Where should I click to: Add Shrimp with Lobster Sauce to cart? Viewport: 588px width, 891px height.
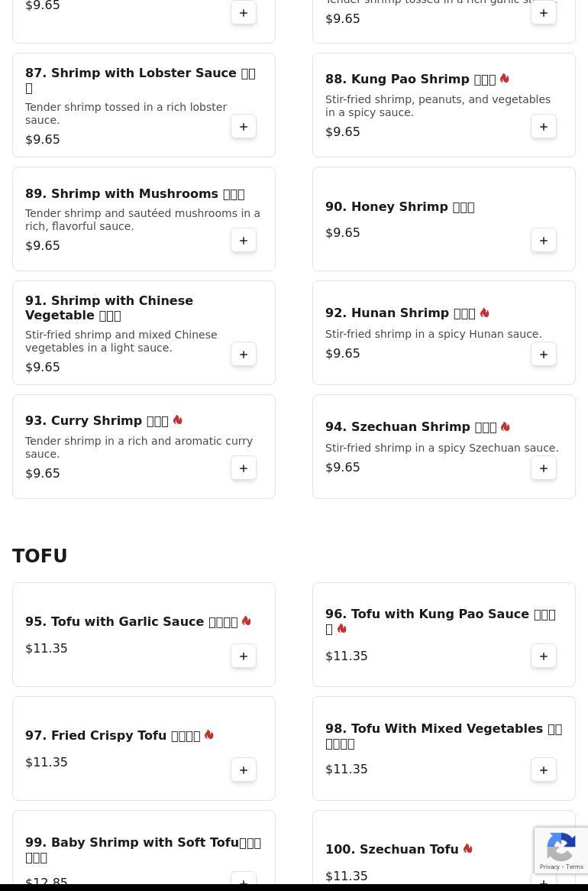click(x=243, y=127)
